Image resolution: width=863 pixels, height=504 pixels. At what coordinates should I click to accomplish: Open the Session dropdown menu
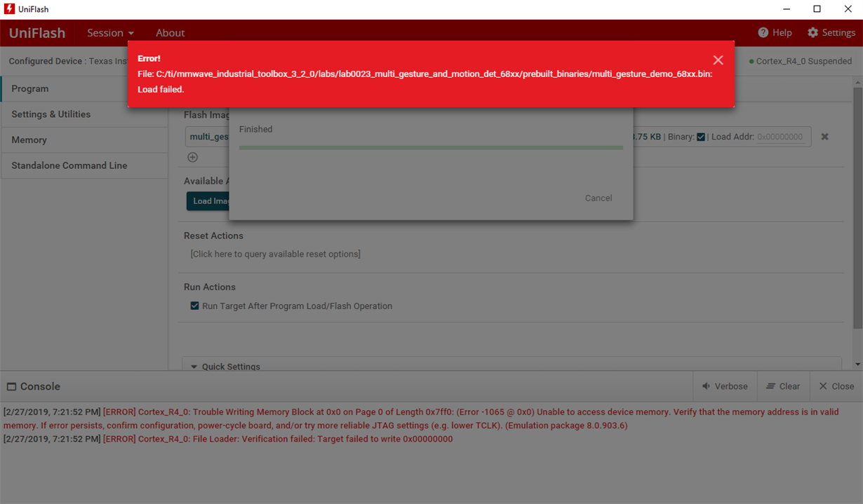click(110, 32)
